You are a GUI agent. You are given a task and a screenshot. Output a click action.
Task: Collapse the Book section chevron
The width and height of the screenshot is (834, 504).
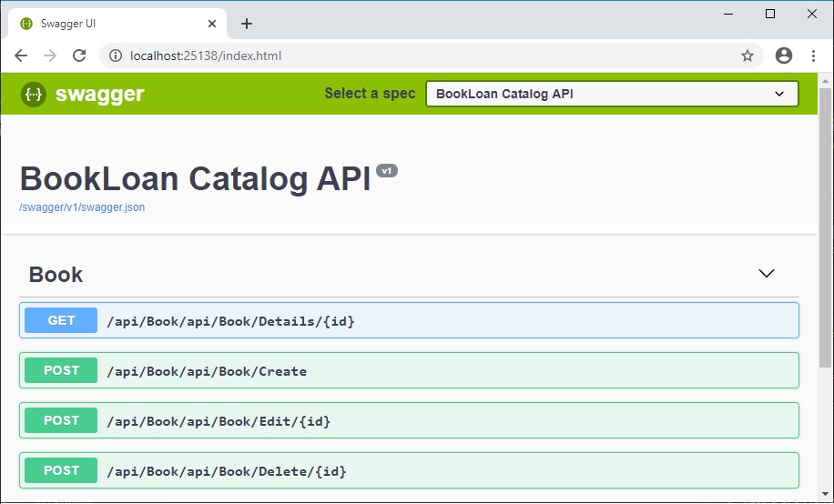coord(766,273)
